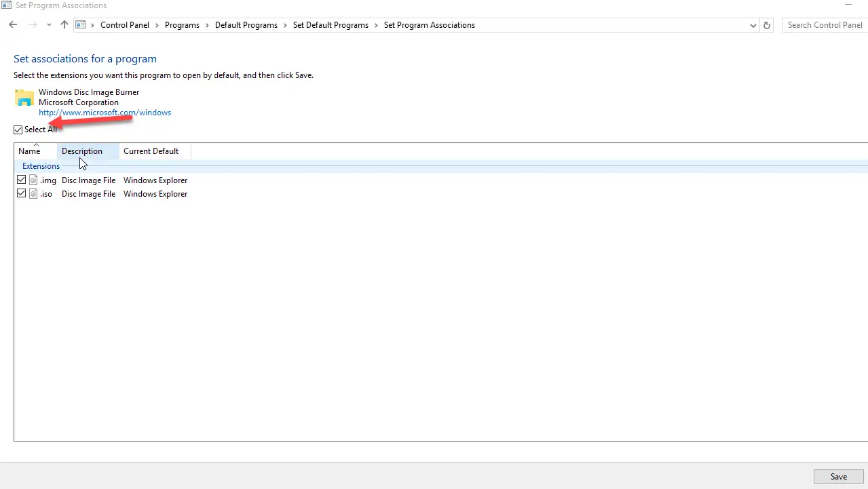
Task: Expand chevron after Programs breadcrumb
Action: [x=207, y=25]
